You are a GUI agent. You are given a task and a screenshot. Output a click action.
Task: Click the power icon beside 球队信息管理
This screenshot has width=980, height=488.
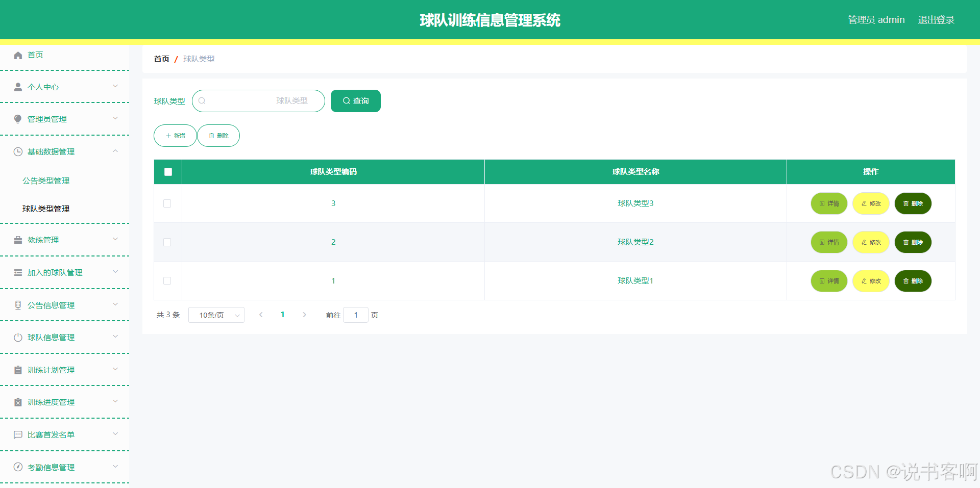(18, 338)
